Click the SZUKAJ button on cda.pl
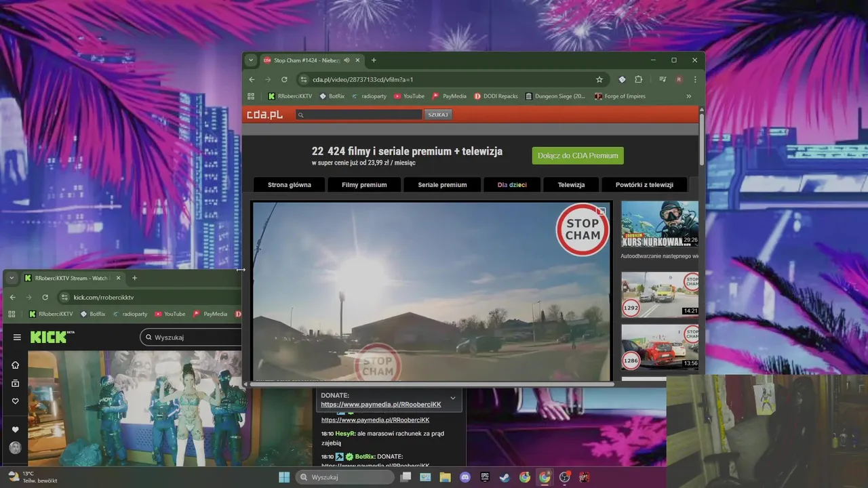Viewport: 868px width, 488px height. [x=438, y=115]
